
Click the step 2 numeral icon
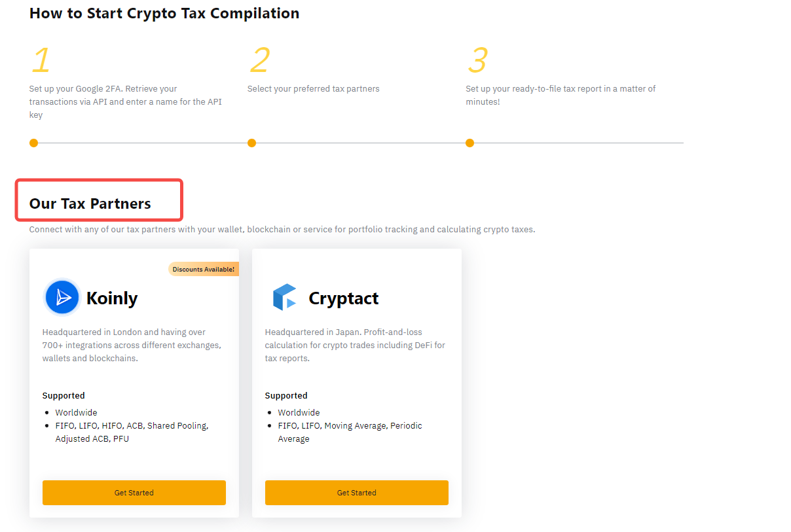[x=259, y=60]
